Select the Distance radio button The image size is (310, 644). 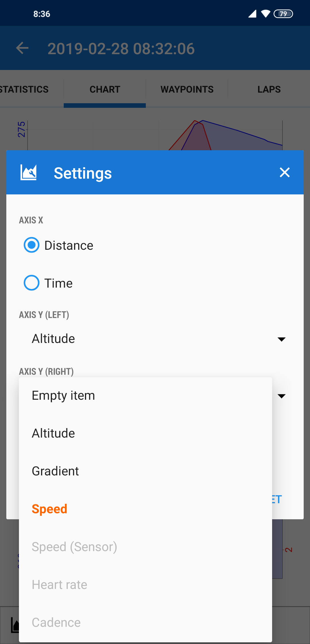point(32,245)
